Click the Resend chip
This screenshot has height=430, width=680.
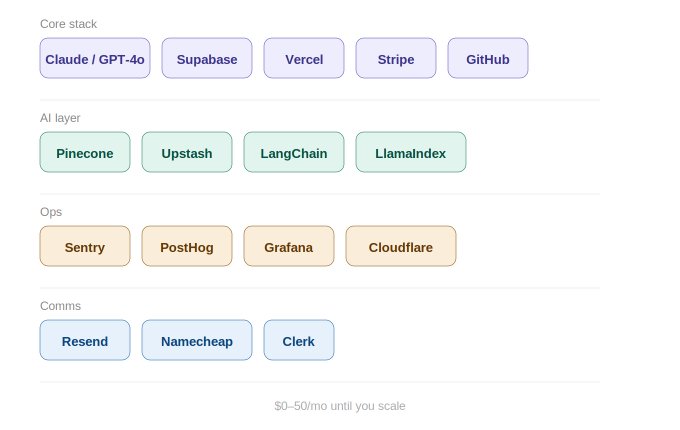click(85, 341)
